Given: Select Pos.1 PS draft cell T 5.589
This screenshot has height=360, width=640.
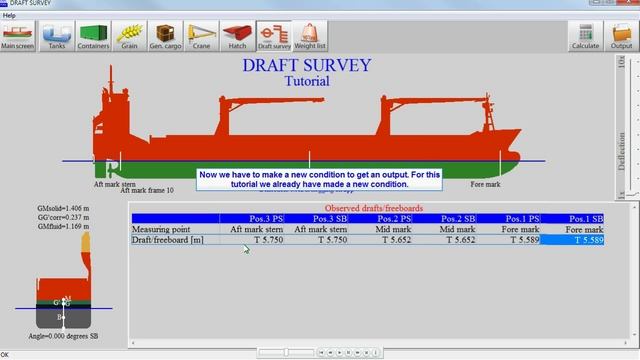Looking at the screenshot, I should coord(509,240).
